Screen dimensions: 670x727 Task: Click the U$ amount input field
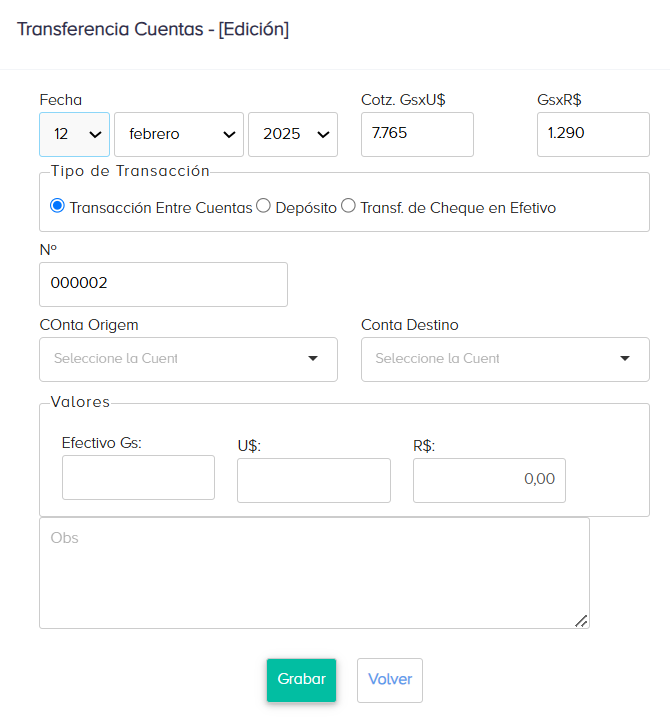pyautogui.click(x=313, y=480)
